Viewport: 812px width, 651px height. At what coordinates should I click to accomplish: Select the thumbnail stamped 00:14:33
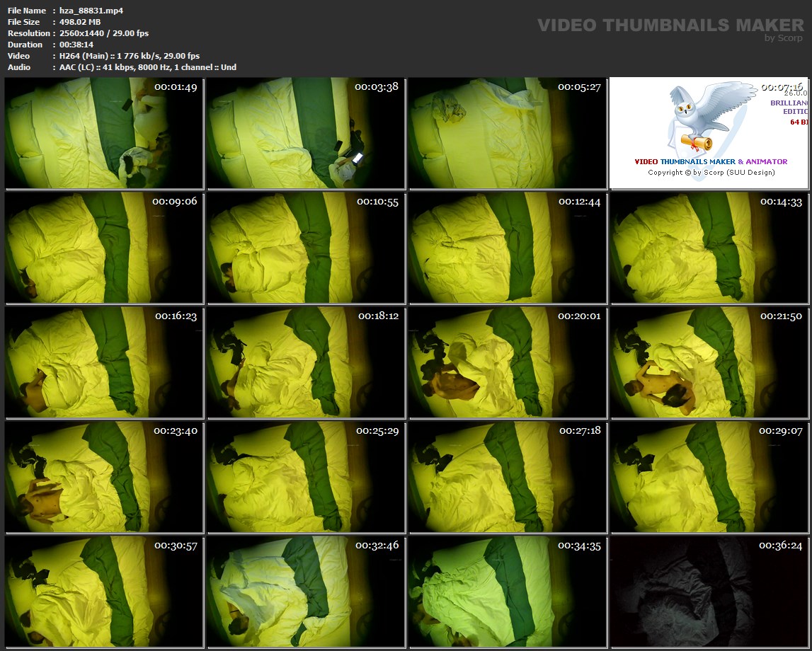(709, 248)
